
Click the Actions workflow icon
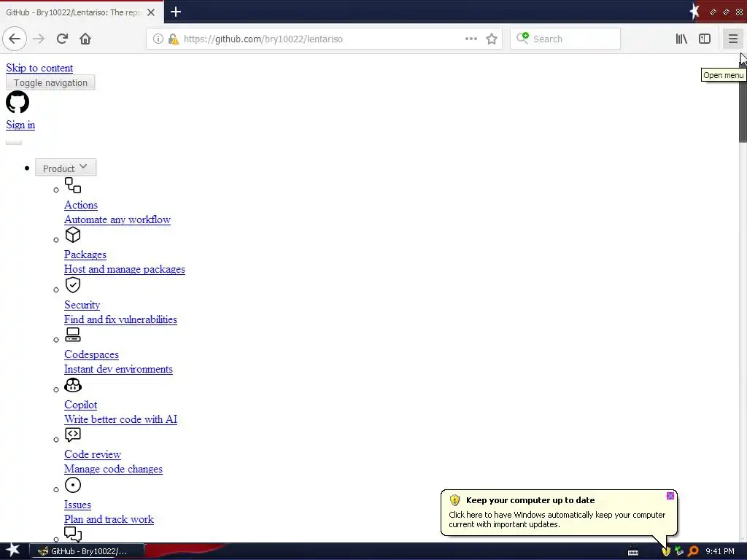tap(73, 185)
